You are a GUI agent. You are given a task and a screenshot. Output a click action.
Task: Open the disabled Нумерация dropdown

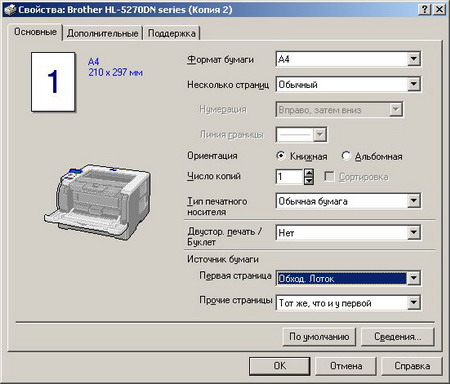pyautogui.click(x=339, y=110)
